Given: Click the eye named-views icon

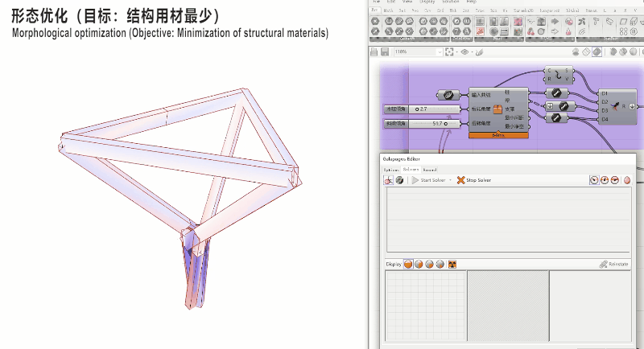Looking at the screenshot, I should click(464, 52).
